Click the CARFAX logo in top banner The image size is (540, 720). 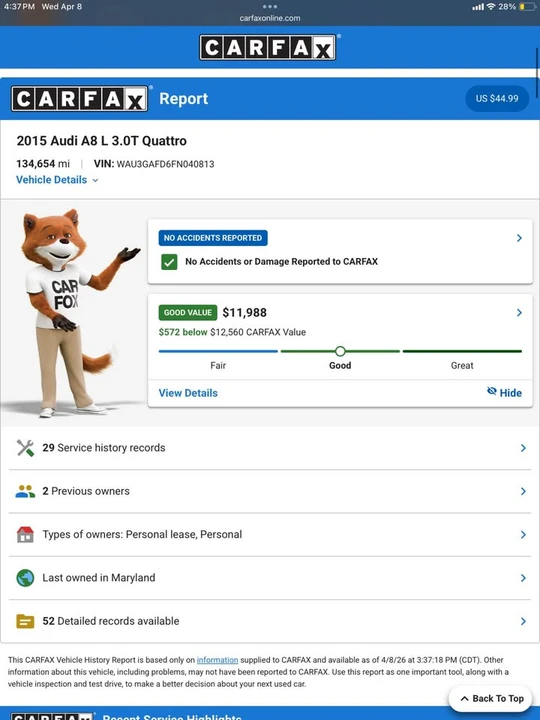click(268, 47)
